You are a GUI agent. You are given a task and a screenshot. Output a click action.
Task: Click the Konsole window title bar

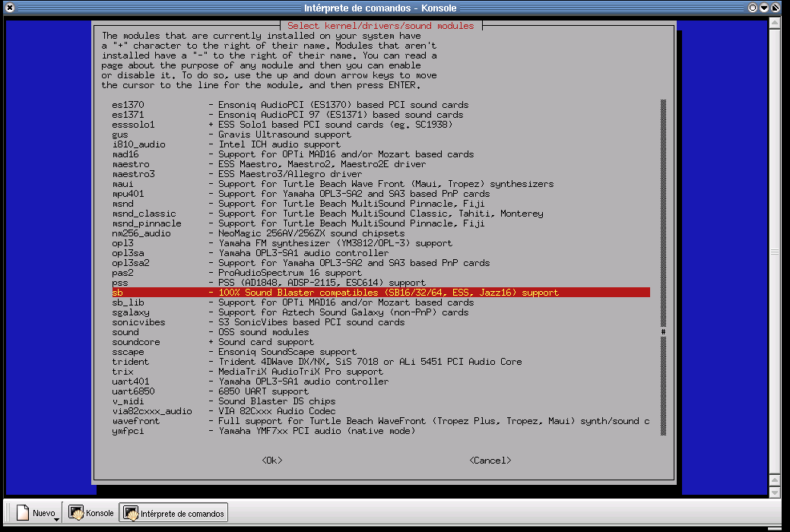(380, 8)
